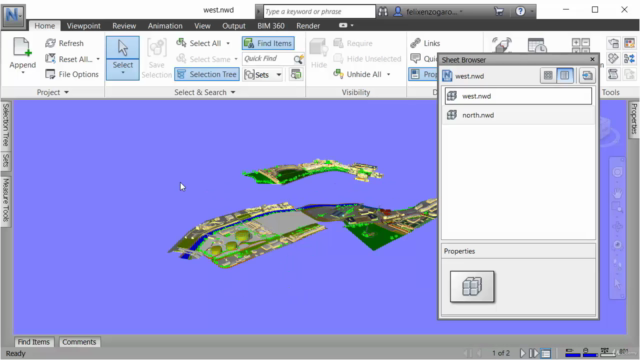Switch to the Viewpoint tab
Image resolution: width=640 pixels, height=360 pixels.
[x=83, y=26]
